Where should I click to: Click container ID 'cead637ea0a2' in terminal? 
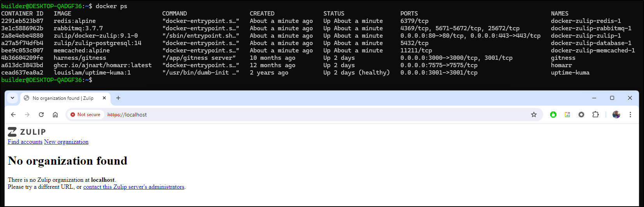tap(22, 73)
